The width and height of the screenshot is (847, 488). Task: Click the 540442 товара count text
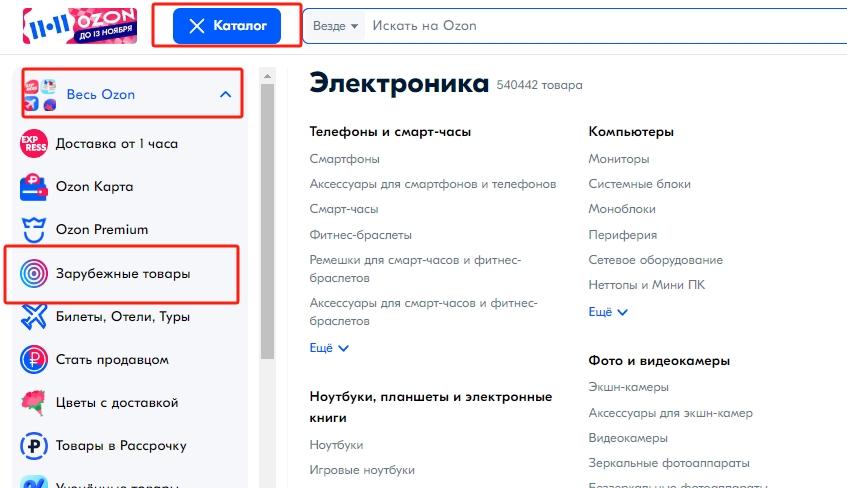(x=540, y=85)
